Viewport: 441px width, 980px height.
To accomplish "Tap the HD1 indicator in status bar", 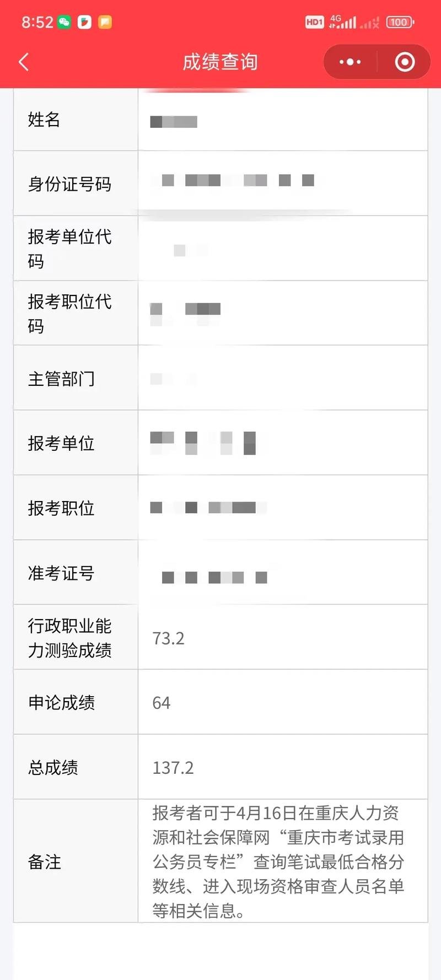I will pos(314,22).
